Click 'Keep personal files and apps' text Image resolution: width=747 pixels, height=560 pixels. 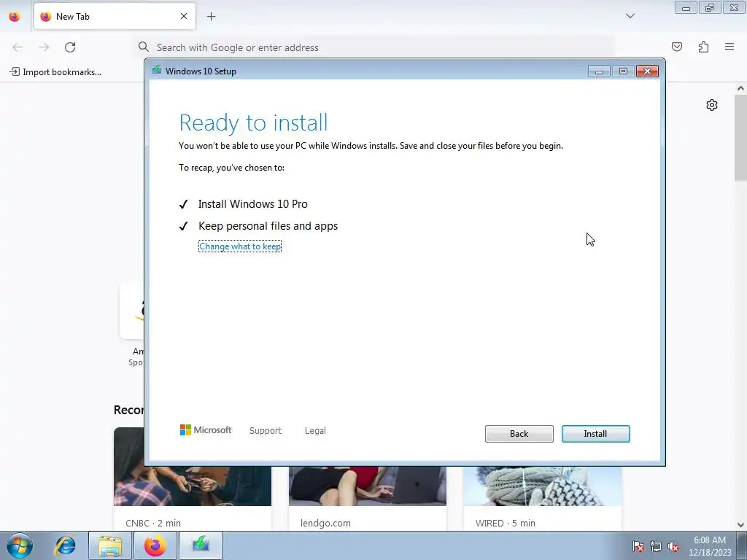(268, 226)
